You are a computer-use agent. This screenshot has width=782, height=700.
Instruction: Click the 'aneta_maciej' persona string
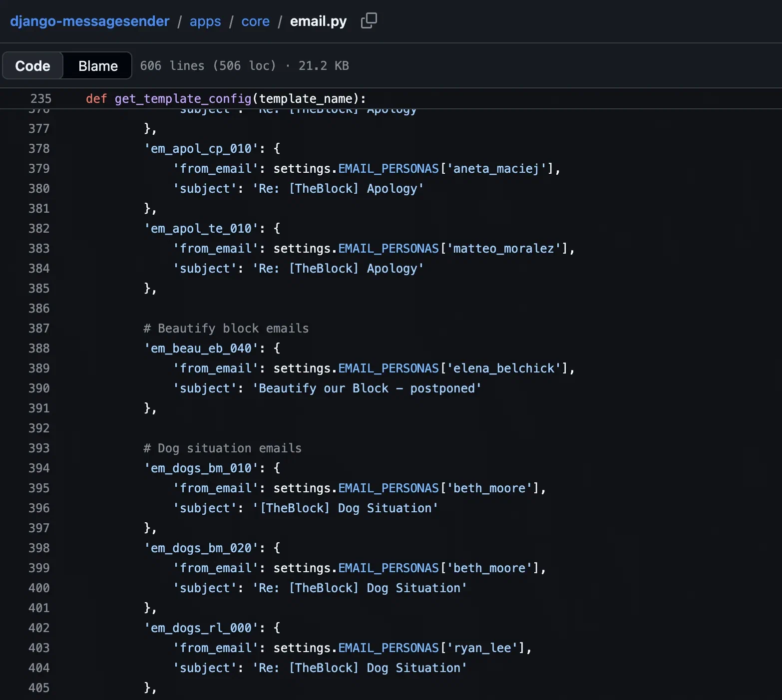click(496, 169)
